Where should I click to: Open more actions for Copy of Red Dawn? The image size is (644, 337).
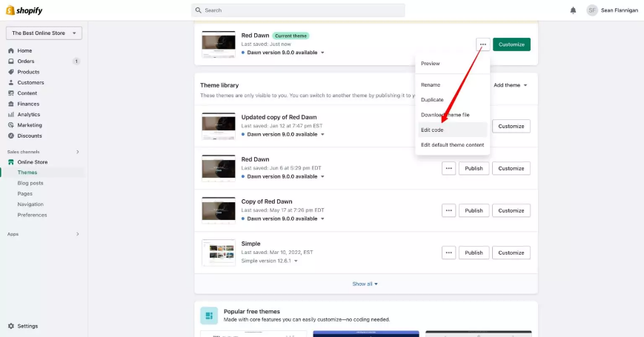tap(449, 210)
